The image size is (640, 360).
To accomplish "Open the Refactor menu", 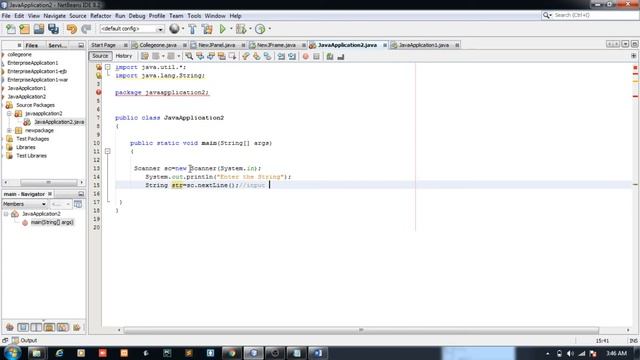I will (x=100, y=16).
